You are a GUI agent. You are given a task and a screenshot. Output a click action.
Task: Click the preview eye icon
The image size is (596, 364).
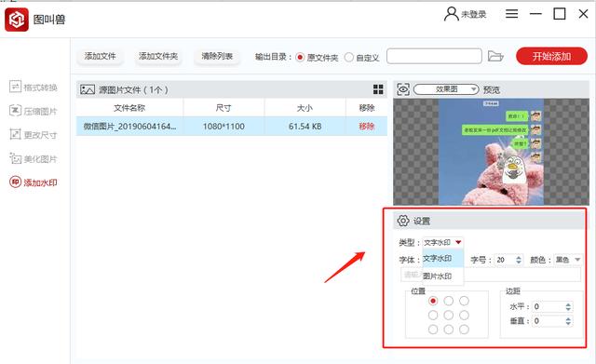[x=403, y=89]
